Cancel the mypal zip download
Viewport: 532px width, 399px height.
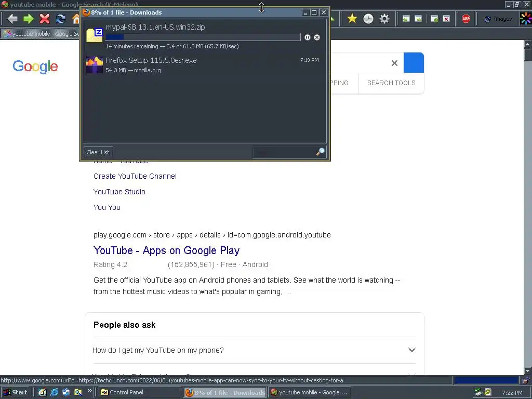coord(317,37)
